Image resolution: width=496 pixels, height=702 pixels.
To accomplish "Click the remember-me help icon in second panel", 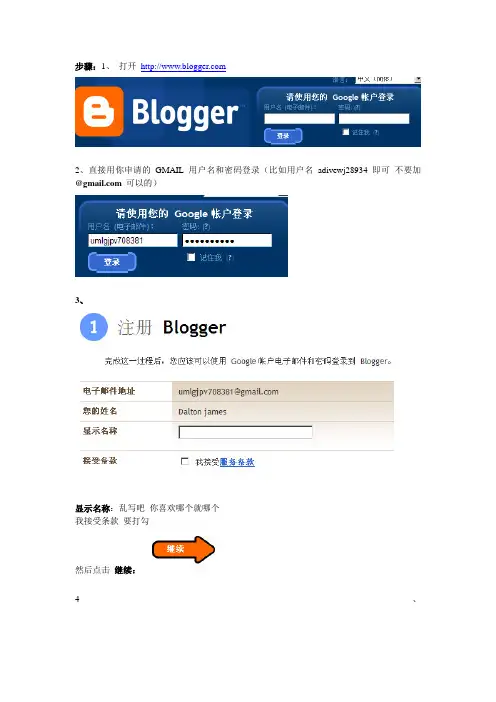I will (230, 257).
